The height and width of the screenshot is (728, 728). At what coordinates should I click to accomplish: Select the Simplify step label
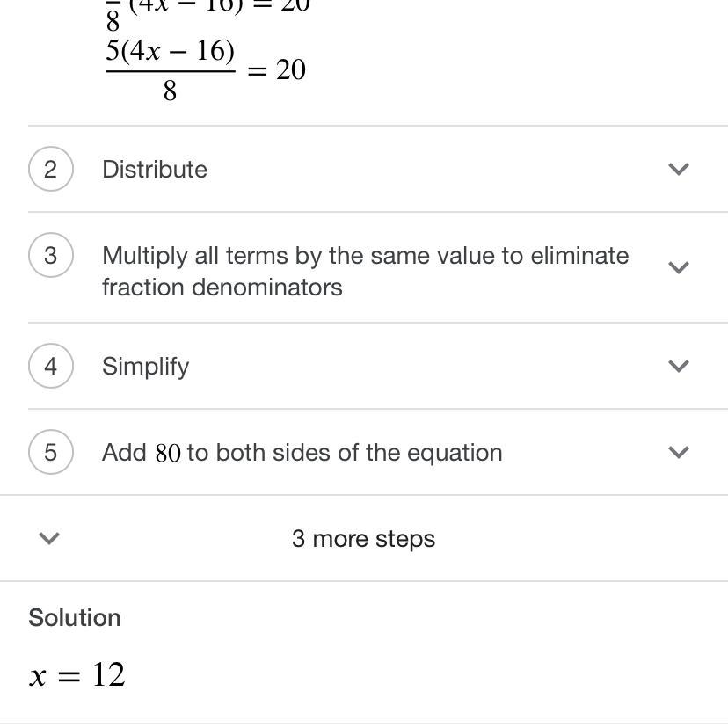[x=145, y=366]
